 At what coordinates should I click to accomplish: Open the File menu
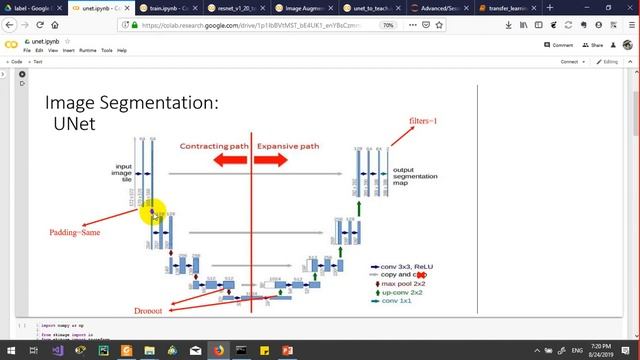(27, 50)
